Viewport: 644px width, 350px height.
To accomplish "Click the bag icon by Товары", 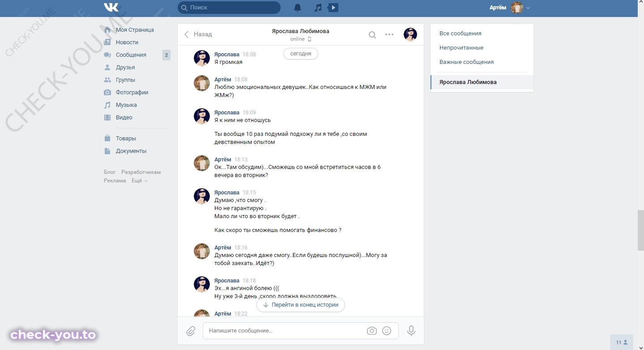I will [107, 139].
